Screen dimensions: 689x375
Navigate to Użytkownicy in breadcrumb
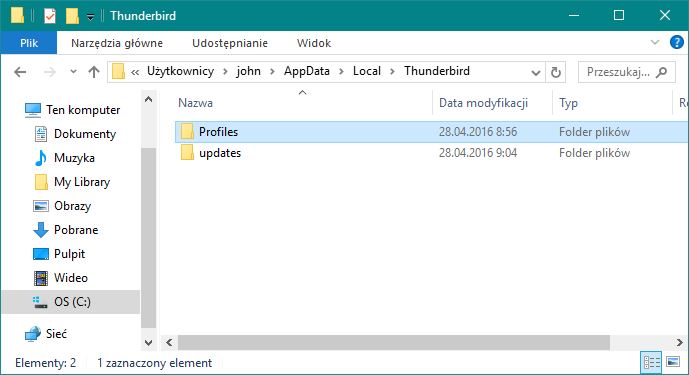point(180,71)
